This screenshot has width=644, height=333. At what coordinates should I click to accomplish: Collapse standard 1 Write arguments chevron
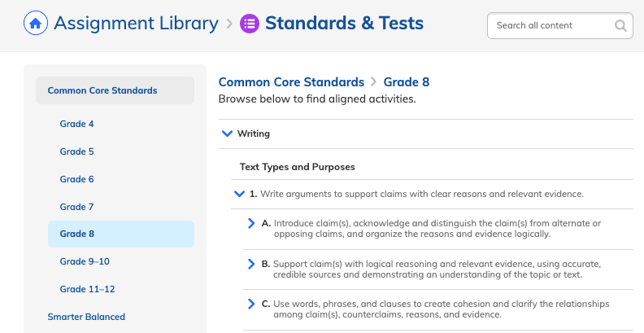click(239, 194)
